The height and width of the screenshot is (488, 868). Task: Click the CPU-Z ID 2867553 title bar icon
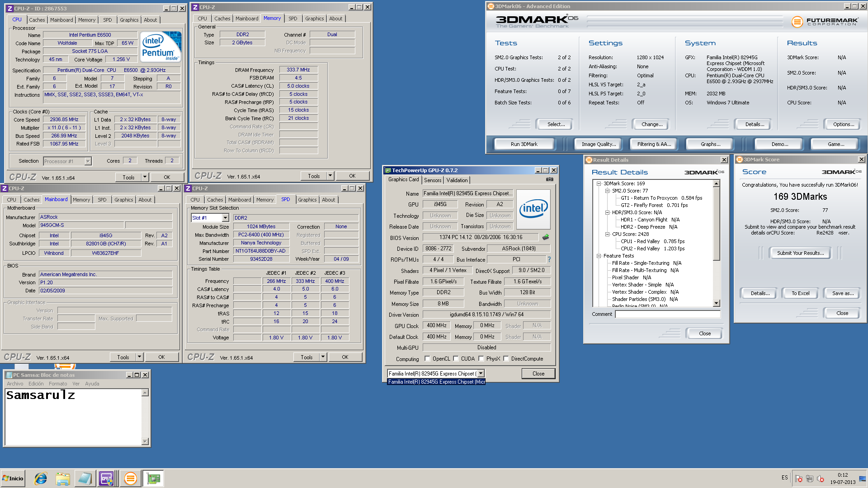[9, 9]
